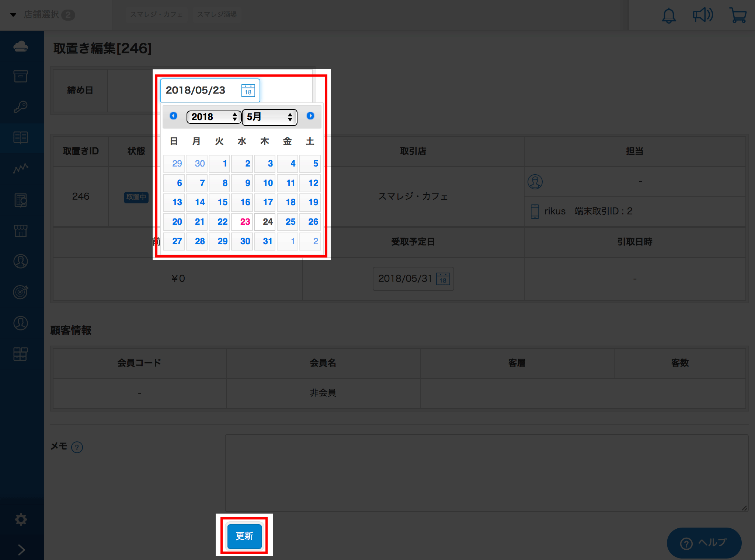Click the memo text area
755x560 pixels.
487,473
